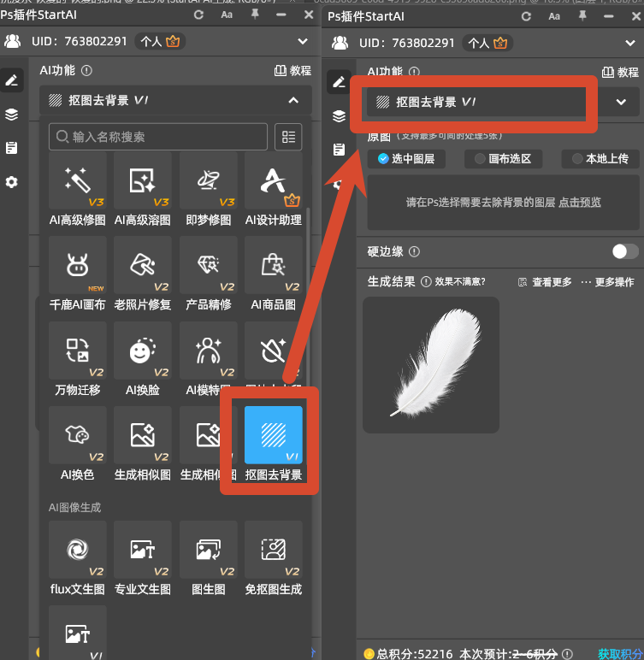
Task: Open layers sidebar icon in right panel
Action: [339, 115]
